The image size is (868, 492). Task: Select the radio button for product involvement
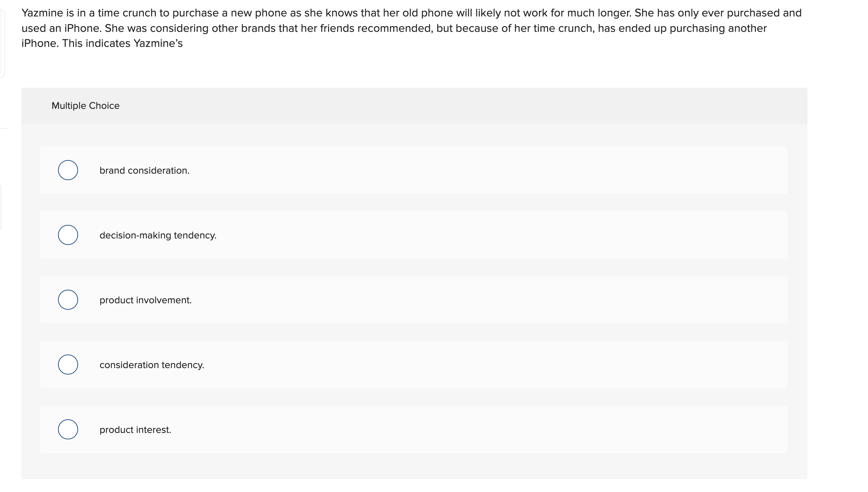68,300
